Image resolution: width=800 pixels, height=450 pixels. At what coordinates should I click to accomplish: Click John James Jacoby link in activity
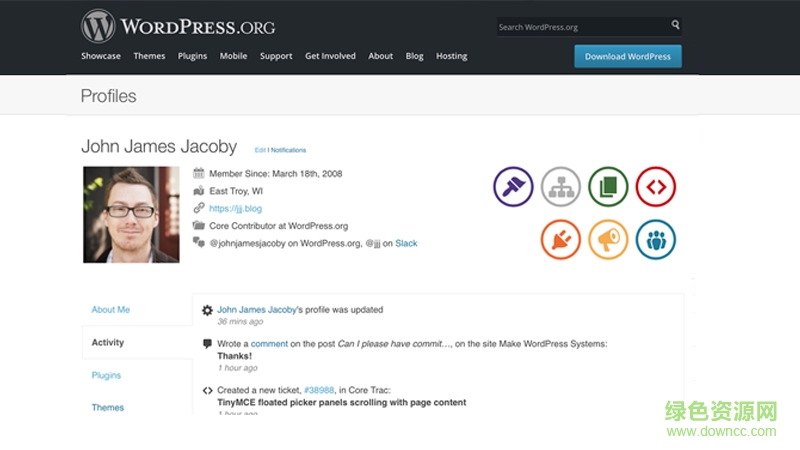(257, 310)
